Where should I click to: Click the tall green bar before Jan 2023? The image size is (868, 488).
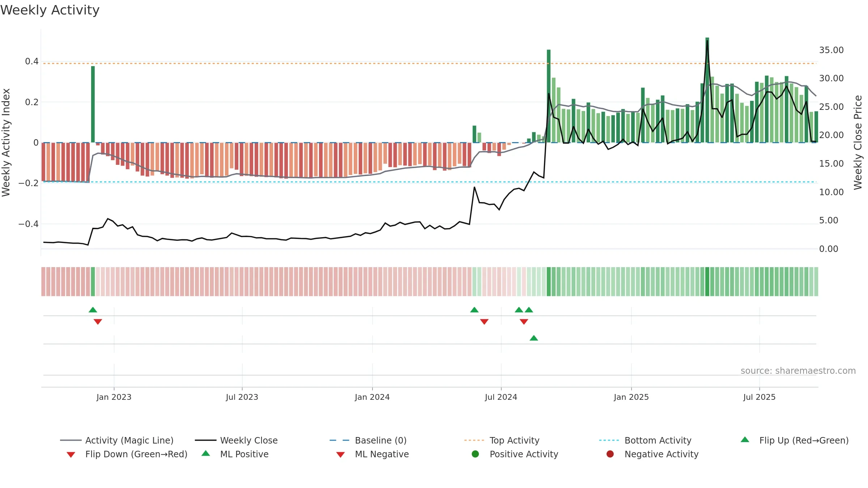[x=93, y=104]
